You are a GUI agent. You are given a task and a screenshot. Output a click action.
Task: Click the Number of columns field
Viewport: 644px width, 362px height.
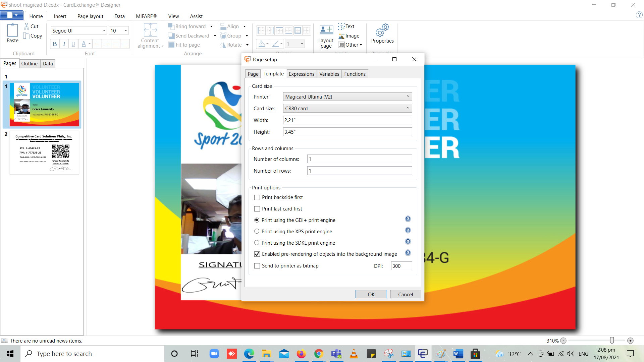click(x=360, y=159)
